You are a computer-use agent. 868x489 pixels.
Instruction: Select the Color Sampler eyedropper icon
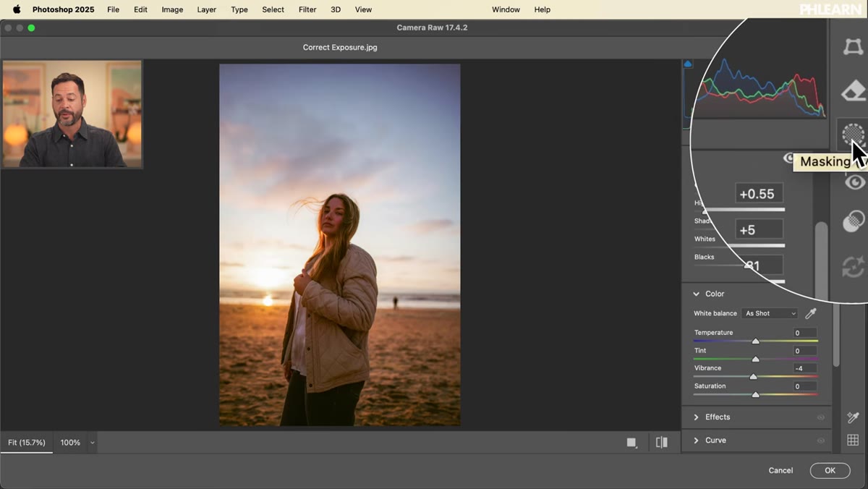click(853, 417)
